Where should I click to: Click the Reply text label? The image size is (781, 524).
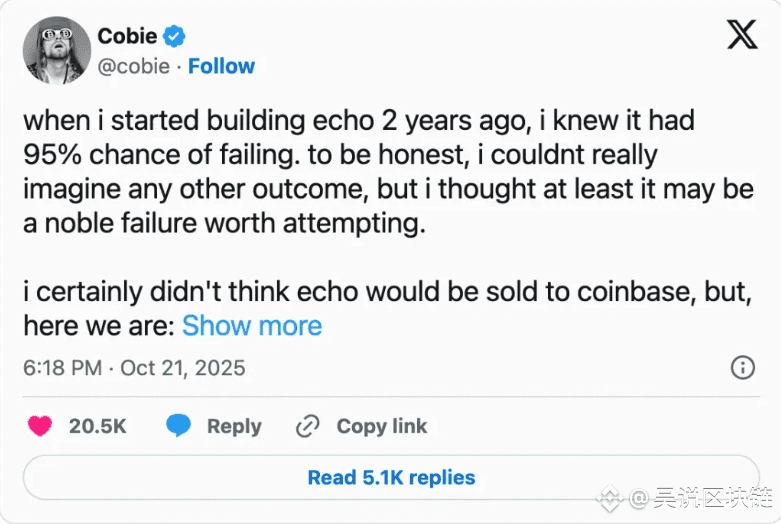tap(234, 426)
